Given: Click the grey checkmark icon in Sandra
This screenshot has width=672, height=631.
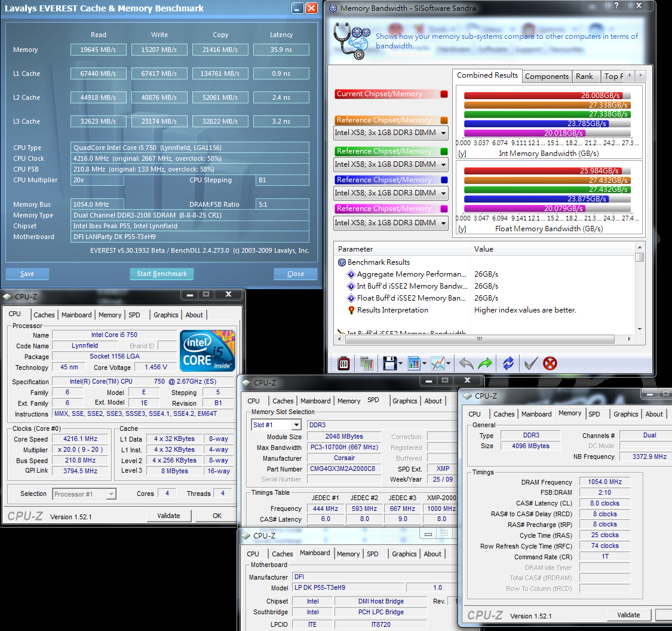Looking at the screenshot, I should [529, 363].
